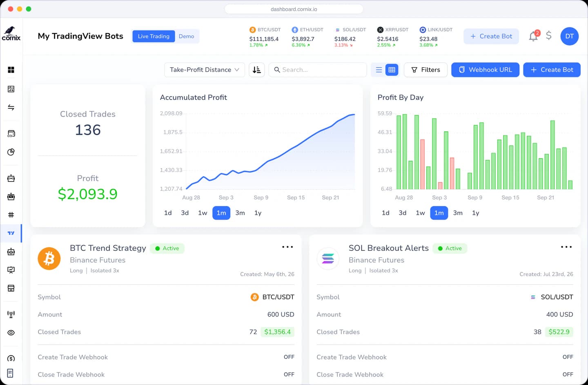
Task: Toggle Close Trade Webhook on SOL Breakout Alerts
Action: click(x=568, y=374)
